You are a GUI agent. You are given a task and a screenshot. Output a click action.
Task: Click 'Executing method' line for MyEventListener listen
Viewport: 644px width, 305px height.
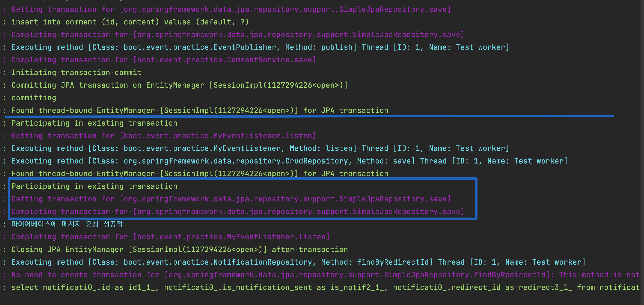pos(260,148)
